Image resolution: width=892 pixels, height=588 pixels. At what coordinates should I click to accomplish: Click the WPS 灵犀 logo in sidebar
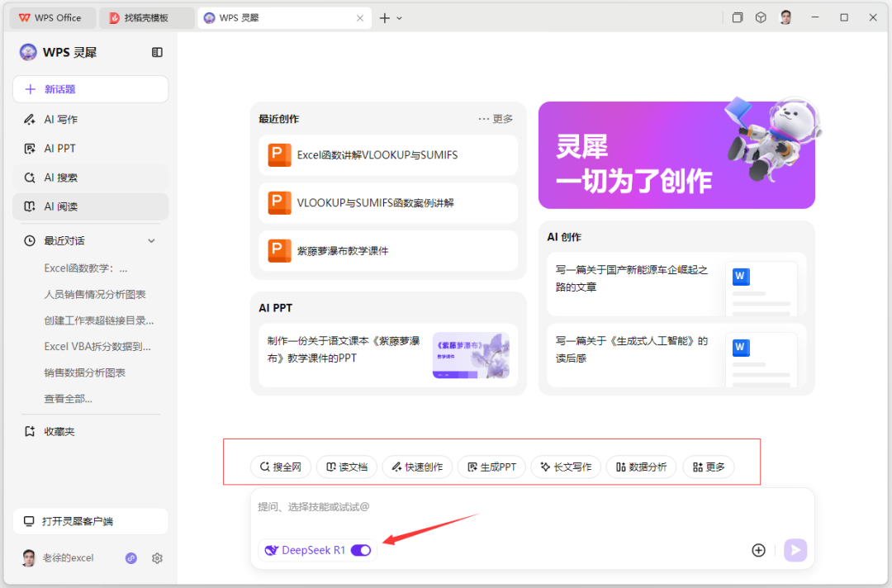[x=28, y=52]
